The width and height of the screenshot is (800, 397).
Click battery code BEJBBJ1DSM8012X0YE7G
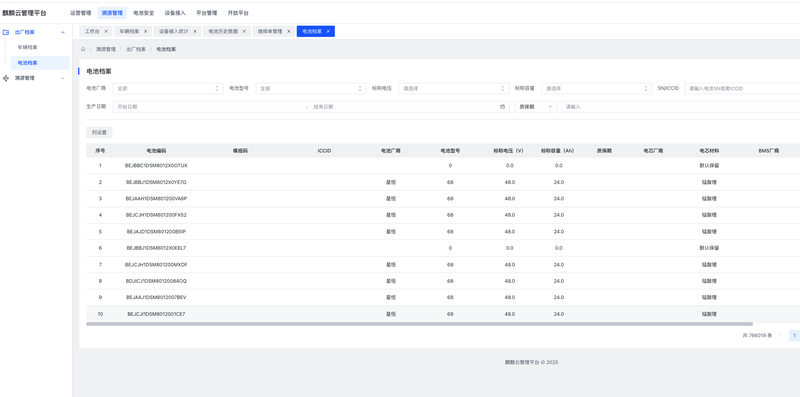click(x=156, y=182)
